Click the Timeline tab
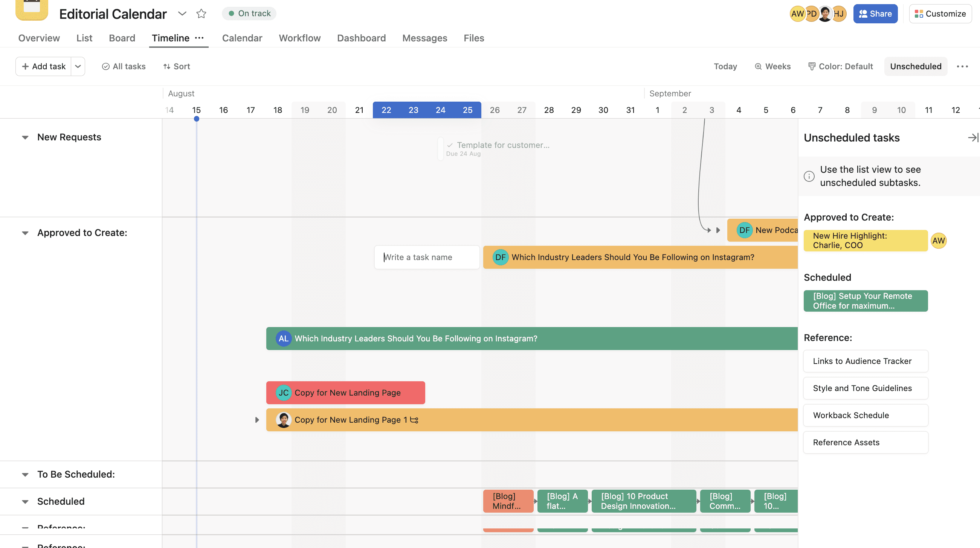Image resolution: width=980 pixels, height=548 pixels. click(x=169, y=38)
